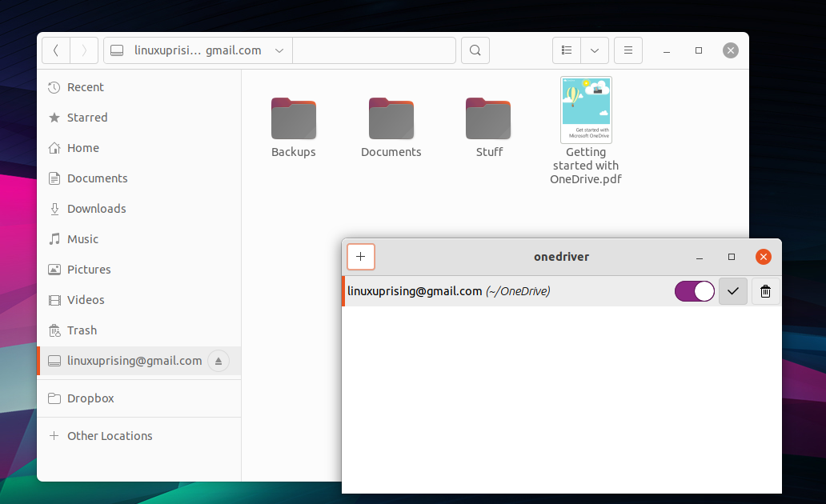The height and width of the screenshot is (504, 826).
Task: Select the Documents folder in main pane
Action: (x=391, y=128)
